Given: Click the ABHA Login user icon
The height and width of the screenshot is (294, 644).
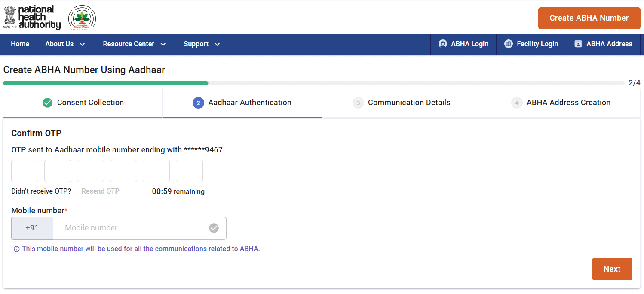Looking at the screenshot, I should click(442, 44).
